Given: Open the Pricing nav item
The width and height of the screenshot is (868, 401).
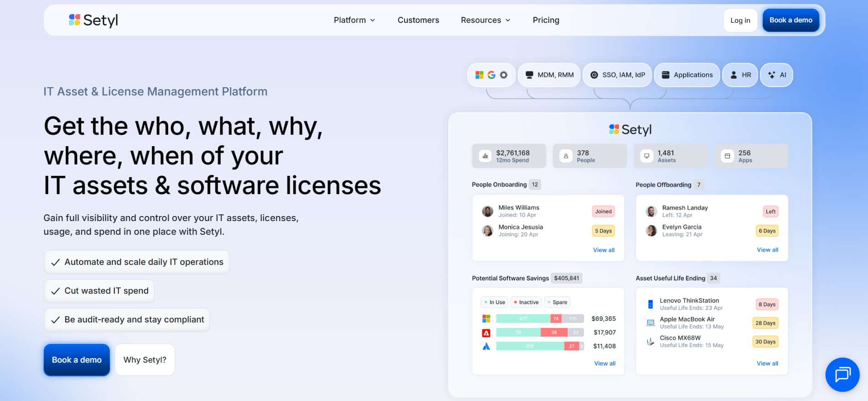Looking at the screenshot, I should click(546, 20).
